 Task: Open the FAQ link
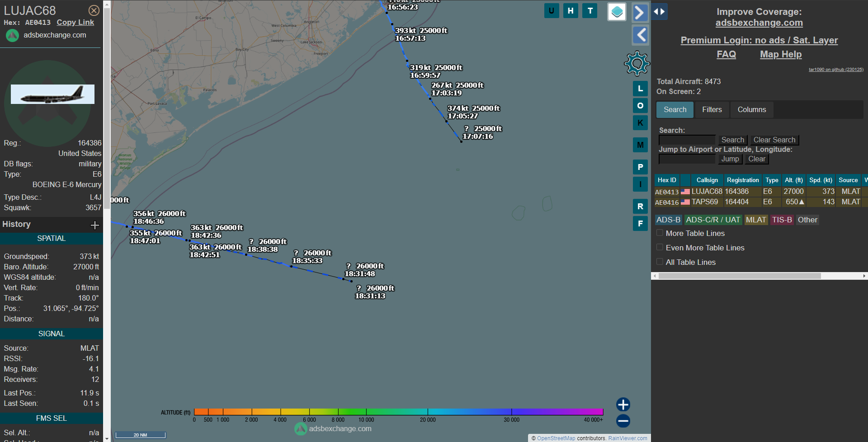726,54
